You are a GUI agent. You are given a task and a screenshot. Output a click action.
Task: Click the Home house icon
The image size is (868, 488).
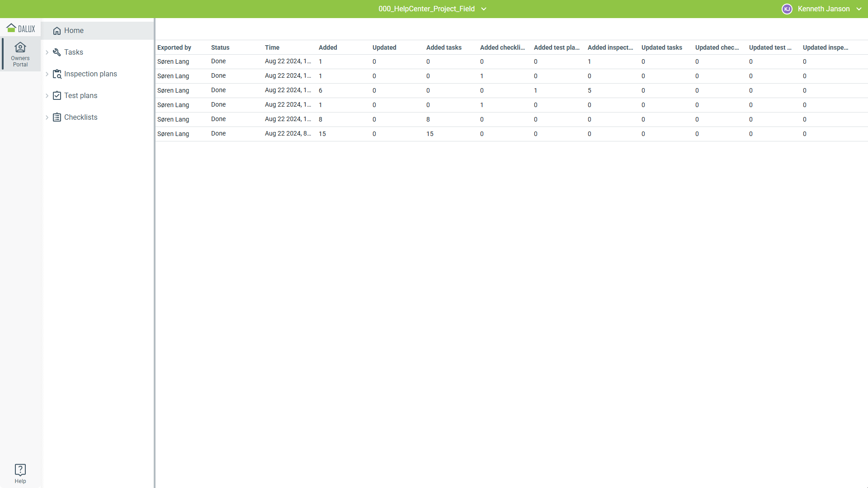(x=57, y=31)
